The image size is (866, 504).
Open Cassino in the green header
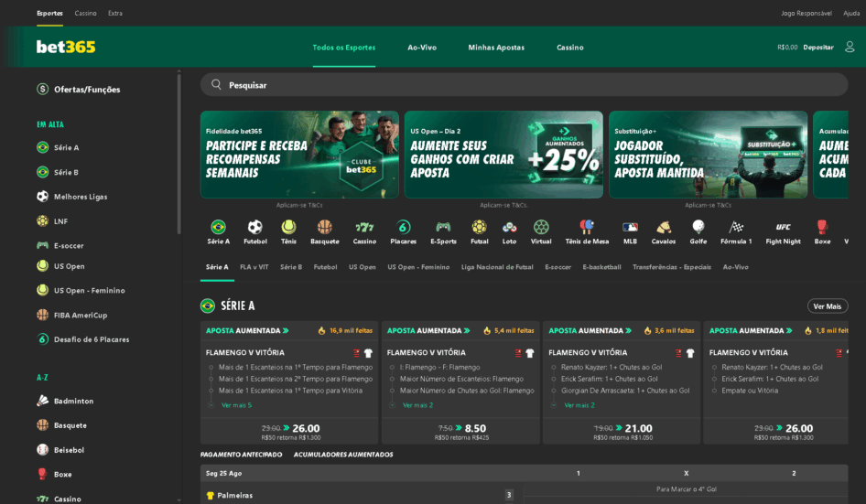coord(570,48)
